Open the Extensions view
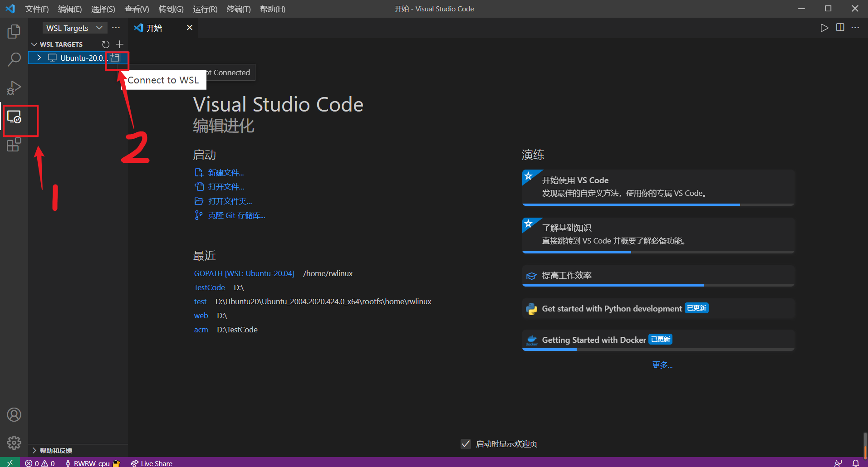868x467 pixels. pos(14,145)
